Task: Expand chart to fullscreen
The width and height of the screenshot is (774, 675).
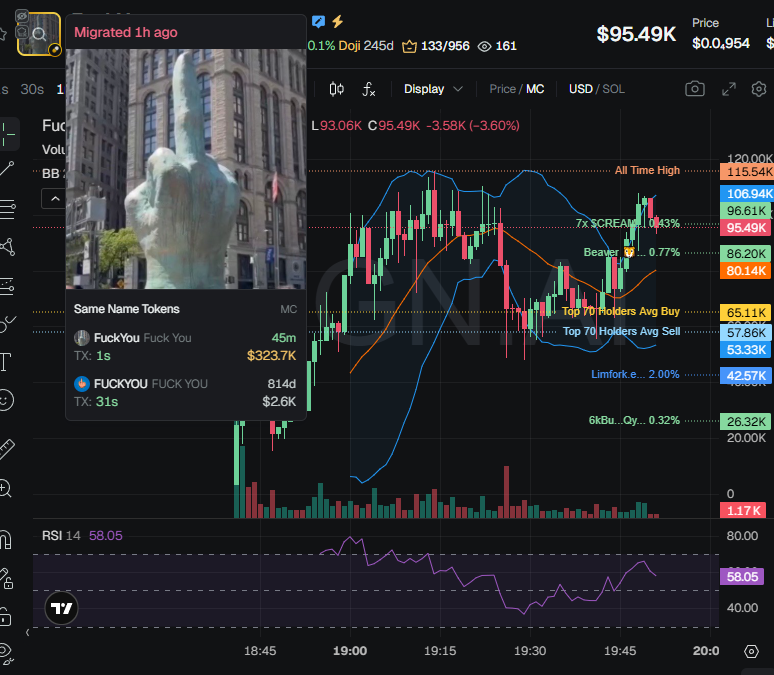Action: pos(729,89)
